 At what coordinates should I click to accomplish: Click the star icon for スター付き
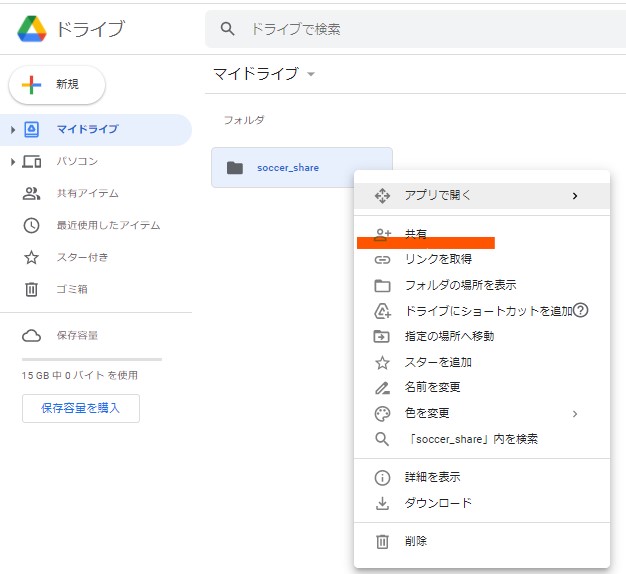32,258
